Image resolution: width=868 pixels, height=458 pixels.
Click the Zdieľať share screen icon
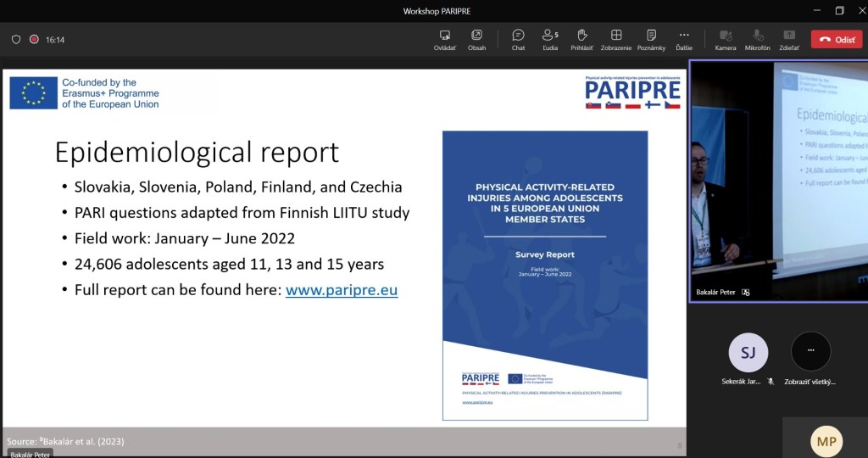pyautogui.click(x=789, y=39)
